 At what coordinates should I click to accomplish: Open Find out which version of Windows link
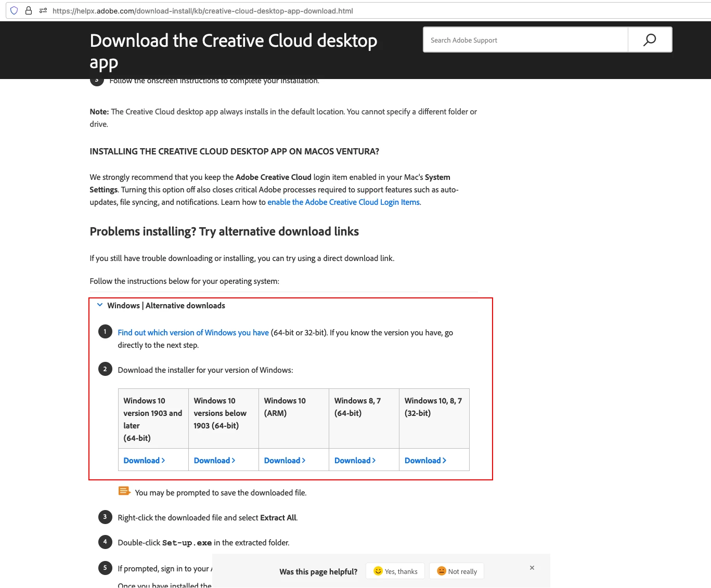click(193, 333)
